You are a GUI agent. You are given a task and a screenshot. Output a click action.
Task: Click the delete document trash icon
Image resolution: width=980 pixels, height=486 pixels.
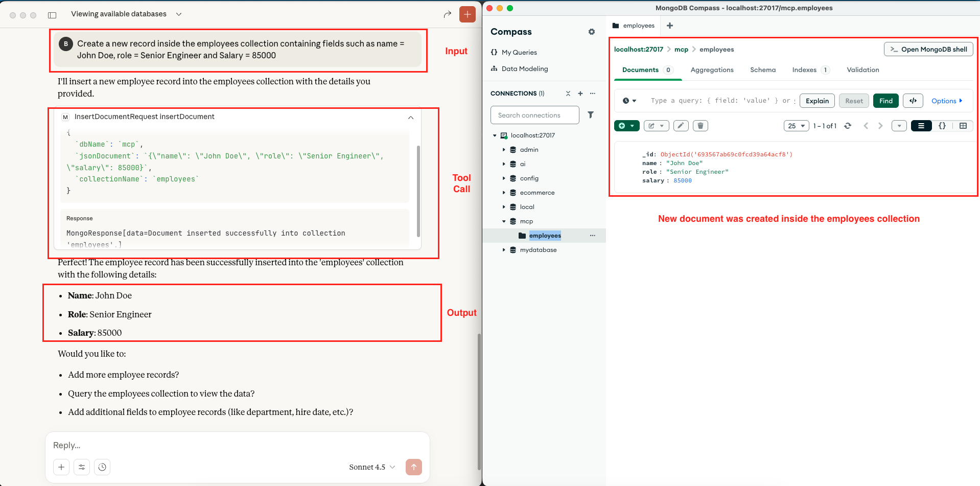click(x=700, y=126)
